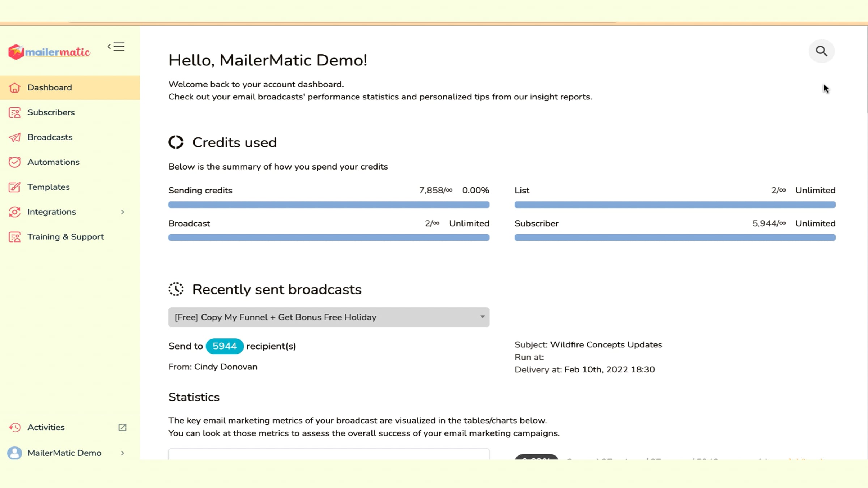Click the Automations sidebar icon
868x488 pixels.
click(x=14, y=162)
